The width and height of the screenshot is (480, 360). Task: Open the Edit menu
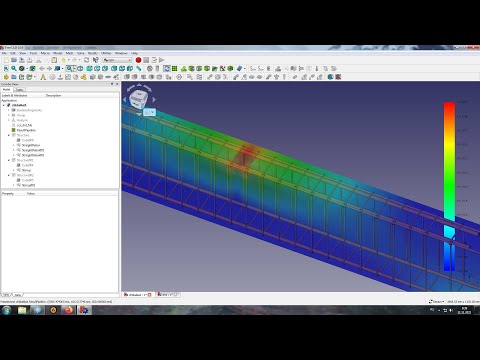[x=13, y=53]
